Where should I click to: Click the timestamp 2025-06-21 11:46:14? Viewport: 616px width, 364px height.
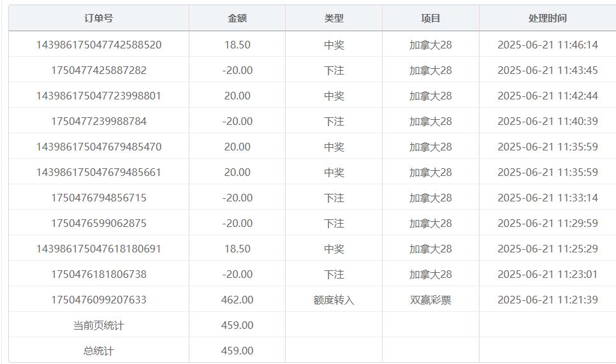[547, 45]
